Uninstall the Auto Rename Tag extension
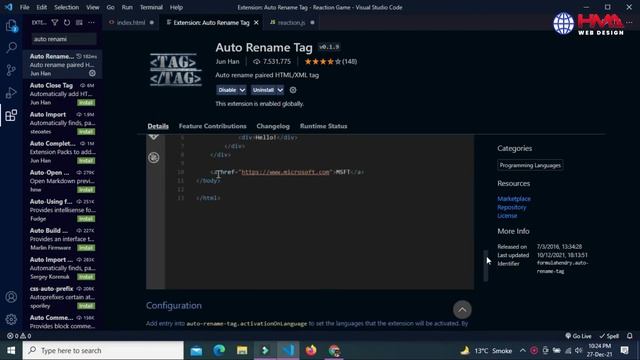The image size is (640, 360). 263,90
